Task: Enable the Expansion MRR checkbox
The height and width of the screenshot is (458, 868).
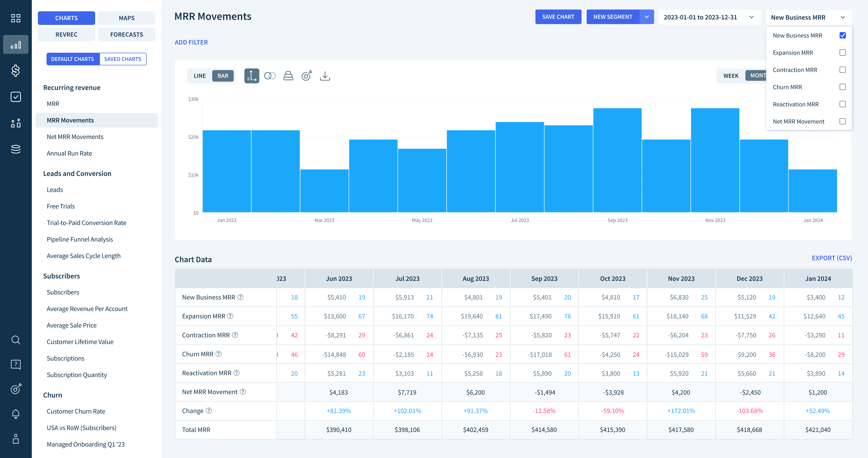Action: pyautogui.click(x=842, y=53)
